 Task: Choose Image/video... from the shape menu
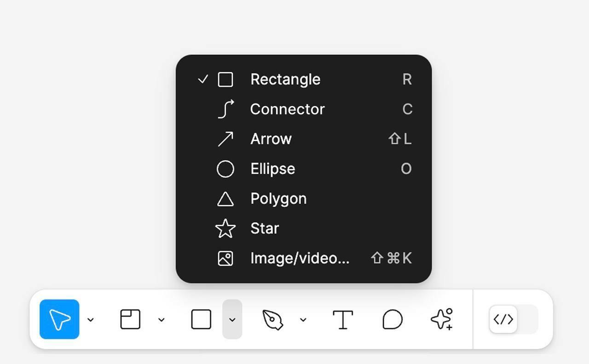tap(304, 258)
